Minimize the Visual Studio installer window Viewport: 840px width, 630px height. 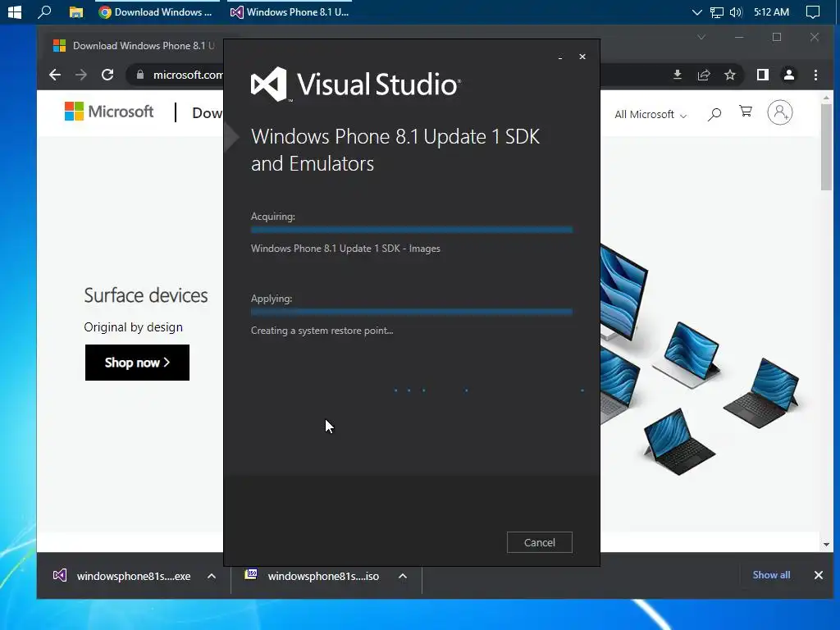(x=560, y=57)
